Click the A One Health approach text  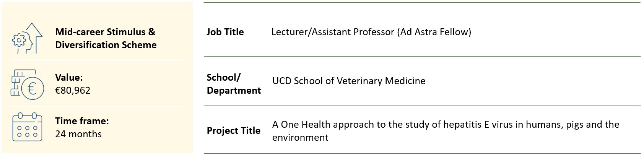point(317,124)
